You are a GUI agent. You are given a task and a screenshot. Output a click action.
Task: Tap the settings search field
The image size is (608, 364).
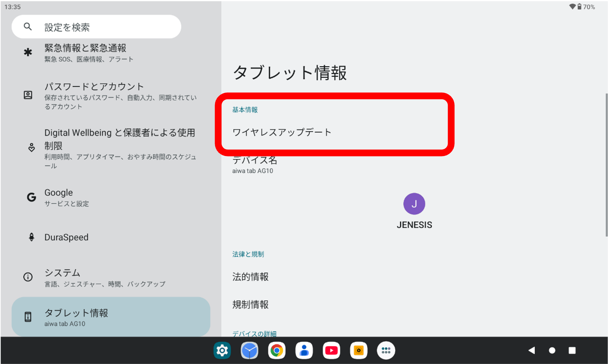tap(96, 27)
